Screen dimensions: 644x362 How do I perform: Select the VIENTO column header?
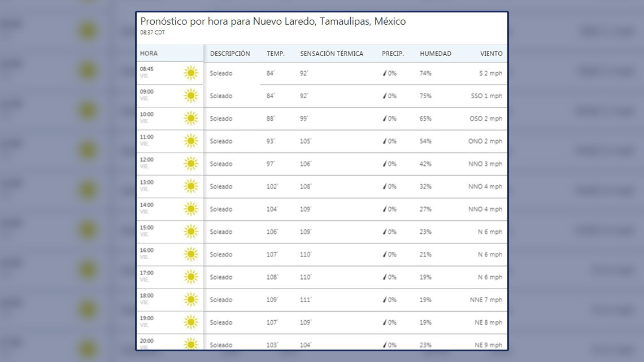click(x=491, y=53)
